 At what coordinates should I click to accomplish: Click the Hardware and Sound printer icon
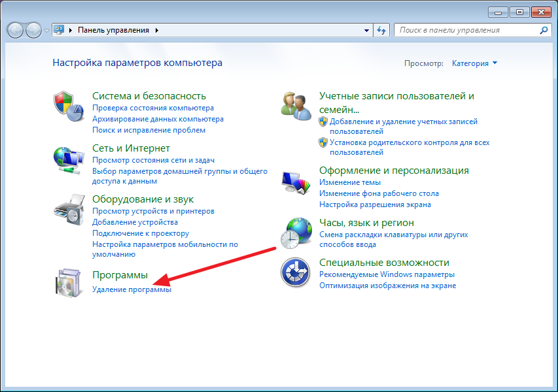coord(69,210)
